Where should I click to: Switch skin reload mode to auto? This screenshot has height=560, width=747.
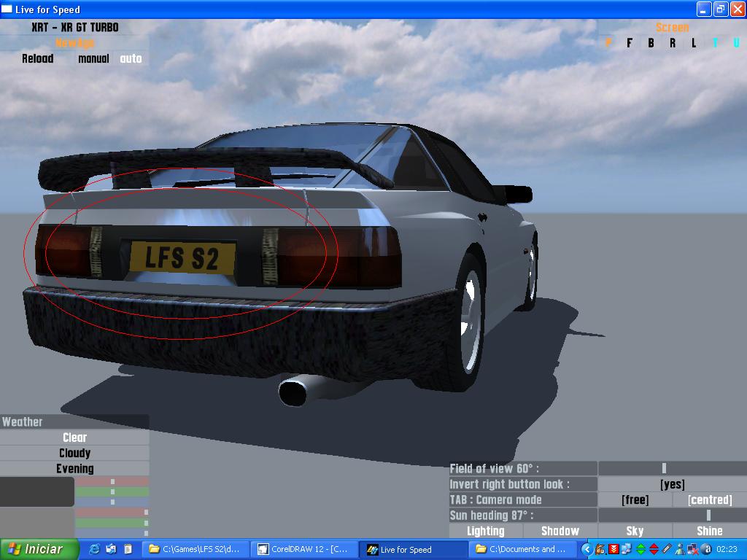pos(131,58)
